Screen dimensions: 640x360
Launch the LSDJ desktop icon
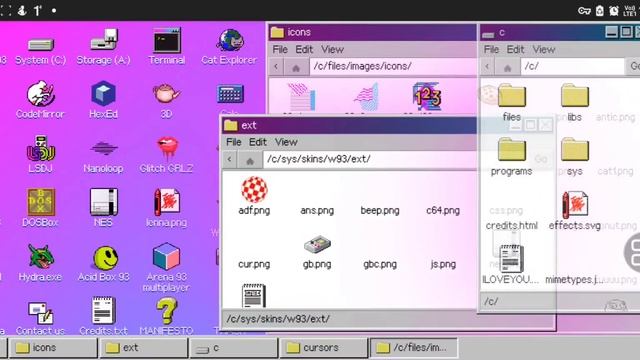[x=40, y=154]
